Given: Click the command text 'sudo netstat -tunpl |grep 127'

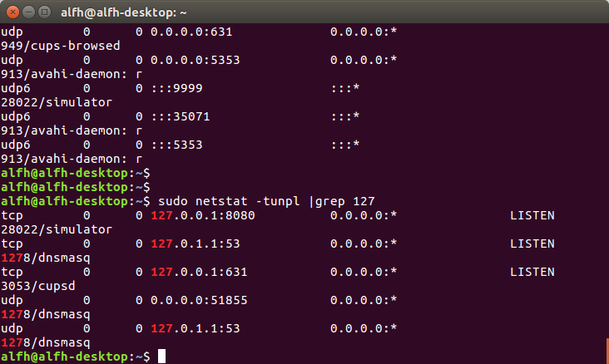Looking at the screenshot, I should 266,201.
